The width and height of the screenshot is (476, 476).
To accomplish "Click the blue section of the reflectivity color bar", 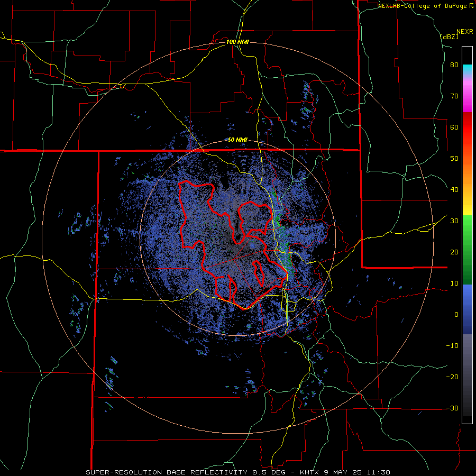I will (467, 309).
